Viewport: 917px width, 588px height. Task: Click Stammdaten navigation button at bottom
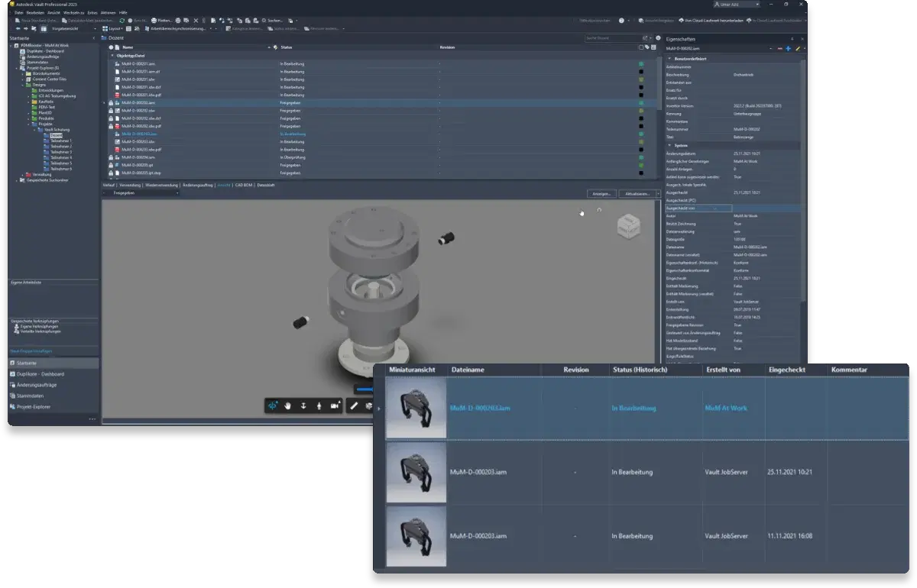(53, 396)
